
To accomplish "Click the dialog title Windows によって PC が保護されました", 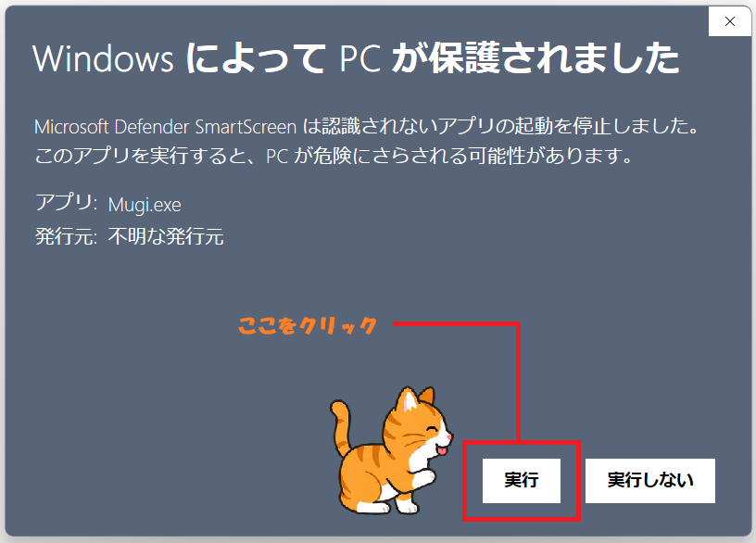I will 356,58.
